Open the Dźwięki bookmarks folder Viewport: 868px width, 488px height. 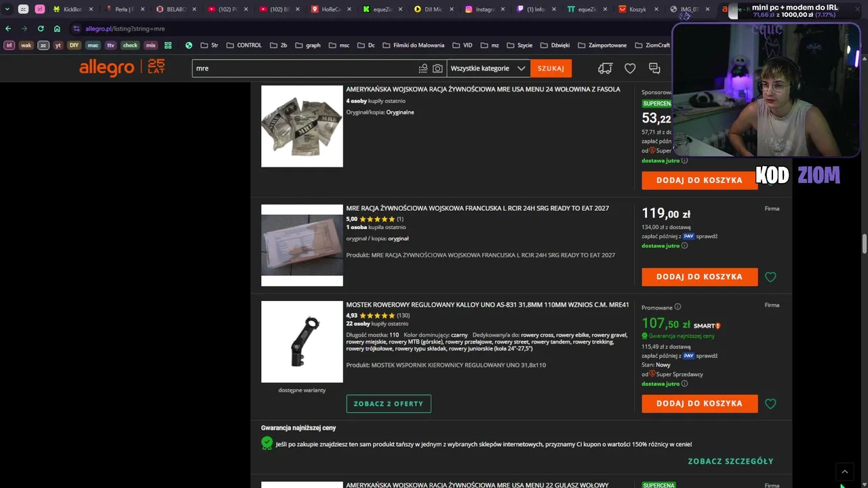click(x=555, y=45)
